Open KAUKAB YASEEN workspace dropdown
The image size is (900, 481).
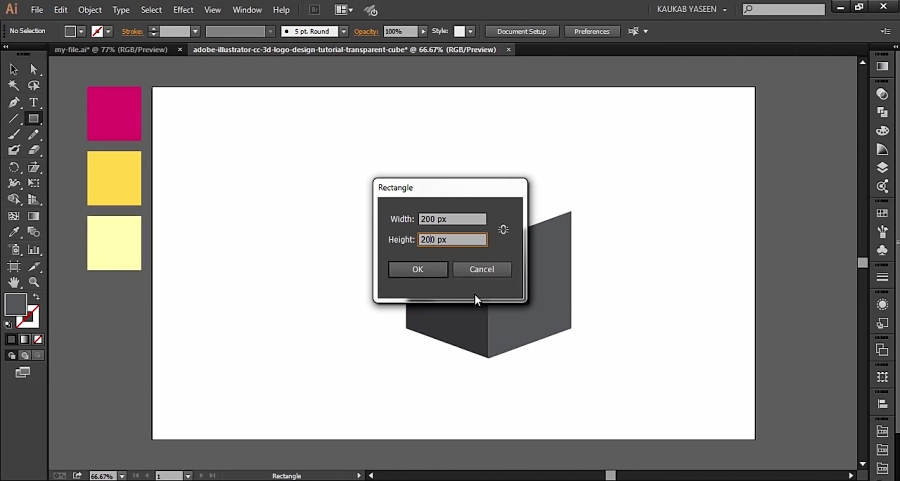(692, 10)
